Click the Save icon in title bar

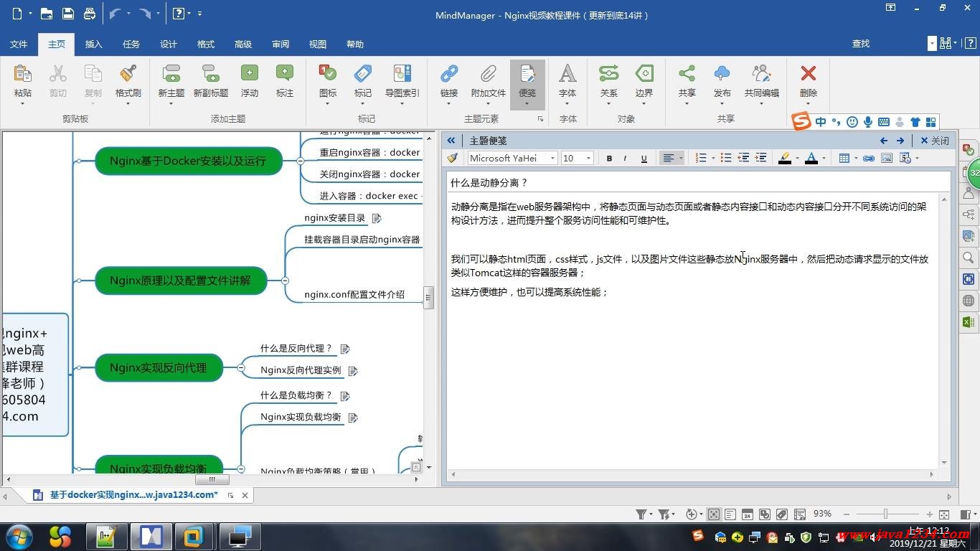pyautogui.click(x=68, y=14)
